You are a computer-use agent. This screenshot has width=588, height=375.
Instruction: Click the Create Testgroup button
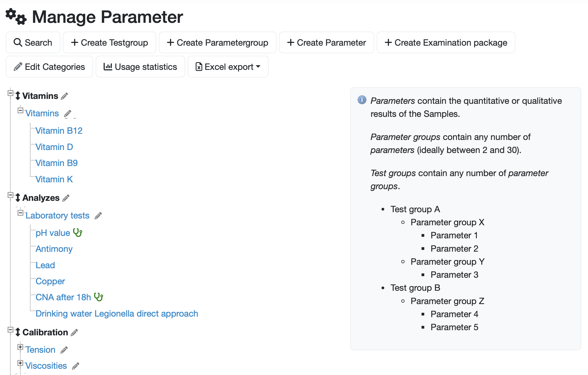pos(109,43)
